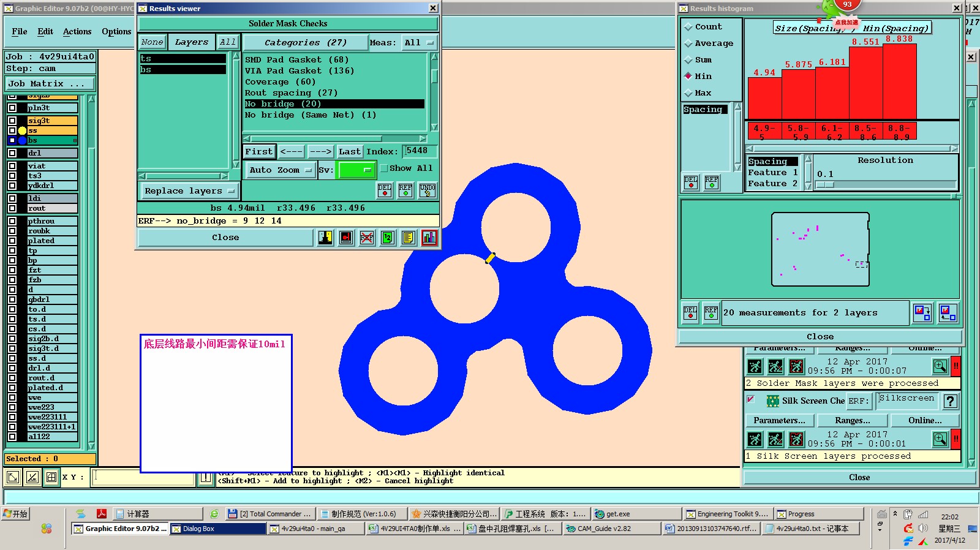Image resolution: width=980 pixels, height=550 pixels.
Task: Toggle the drl layer checkbox
Action: [x=12, y=153]
